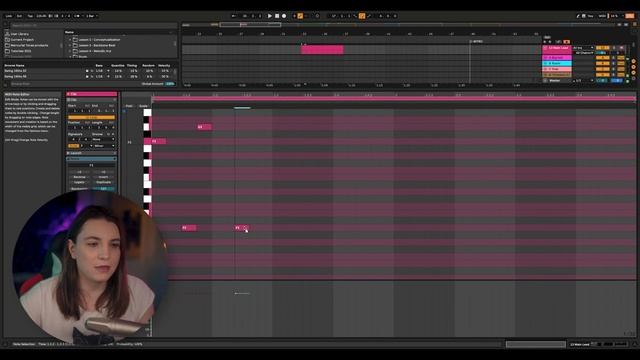Toggle the orange Automation Arm button

click(300, 16)
